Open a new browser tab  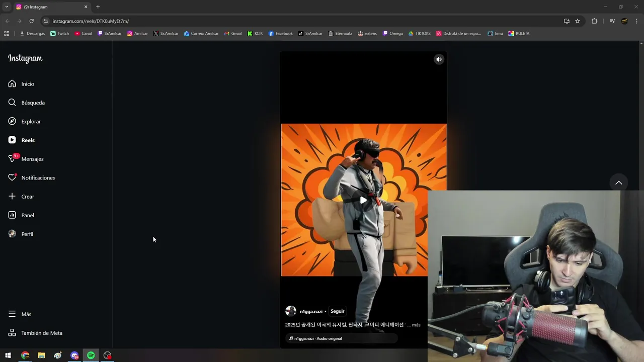click(98, 7)
